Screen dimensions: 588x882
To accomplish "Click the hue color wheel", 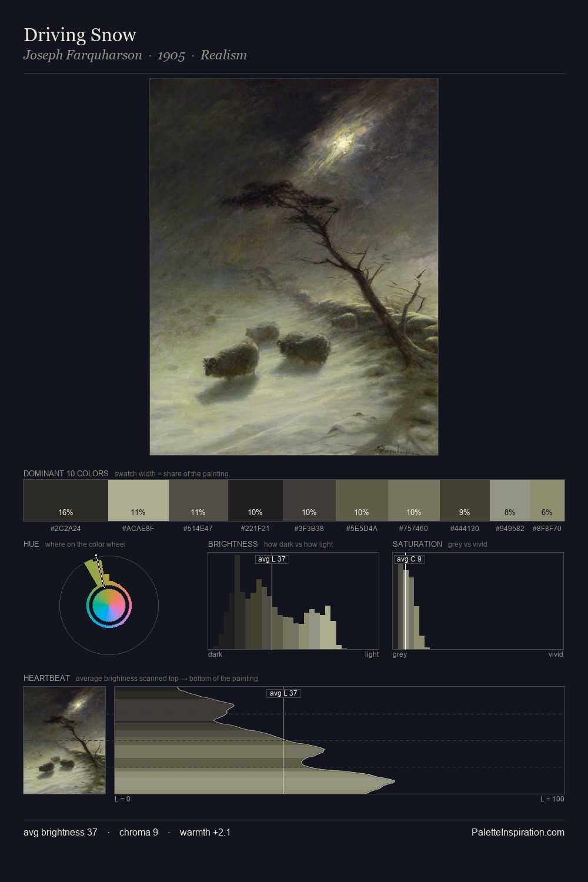I will click(109, 605).
